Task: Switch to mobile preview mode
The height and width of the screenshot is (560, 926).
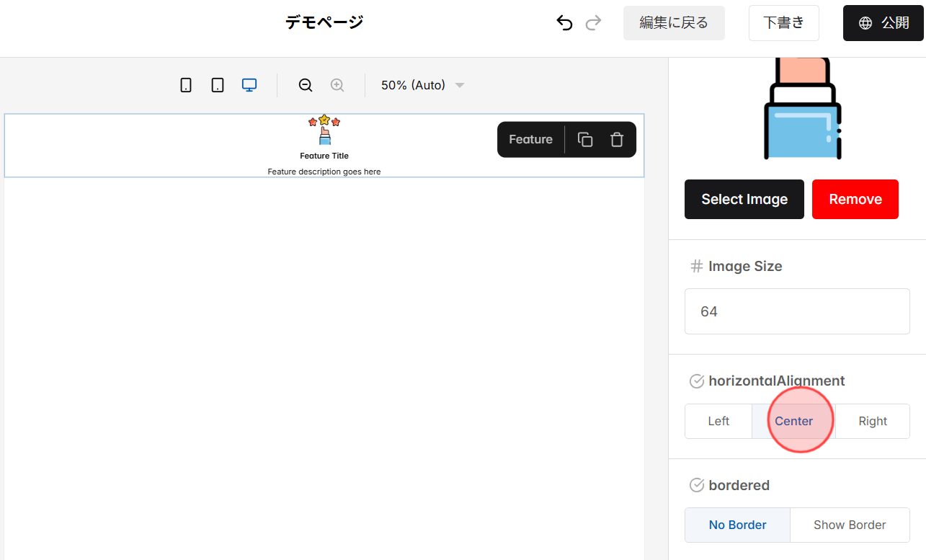Action: pyautogui.click(x=186, y=84)
